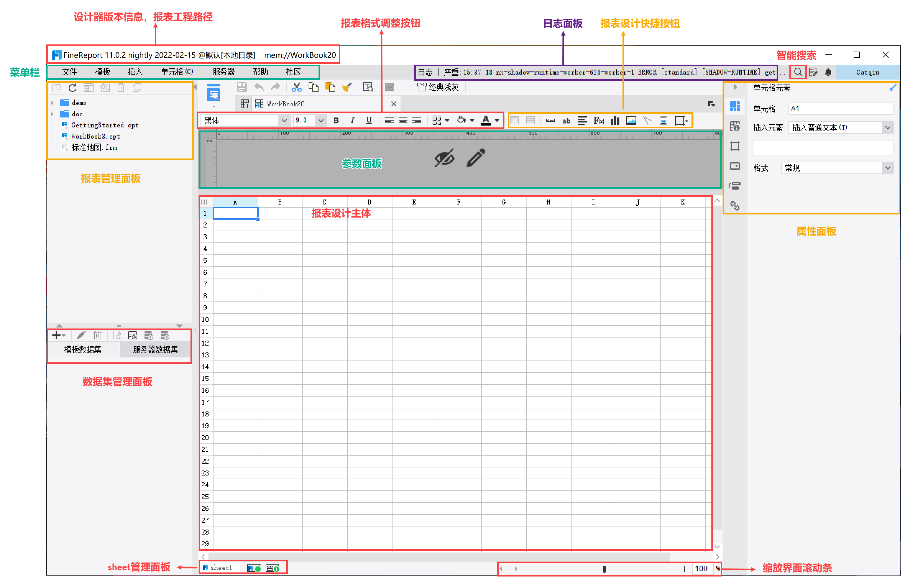Expand the demo folder in tree
This screenshot has width=914, height=588.
point(52,103)
